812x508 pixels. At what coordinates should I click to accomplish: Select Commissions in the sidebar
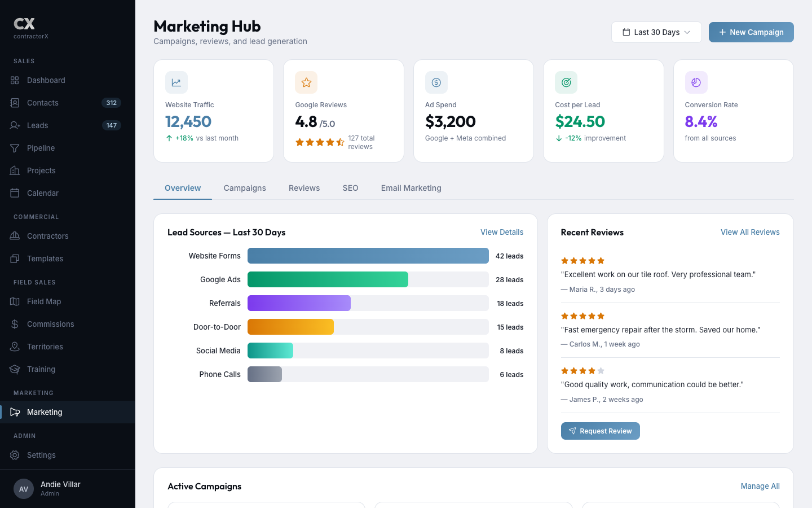[x=51, y=324]
